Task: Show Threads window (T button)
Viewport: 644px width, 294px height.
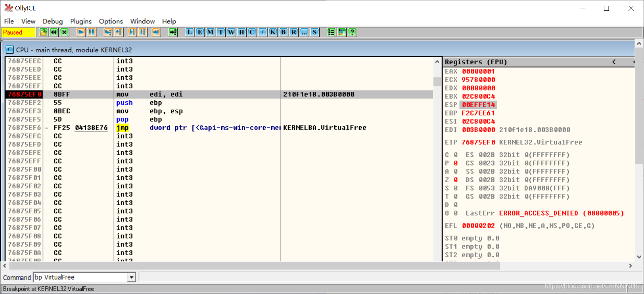Action: point(221,32)
